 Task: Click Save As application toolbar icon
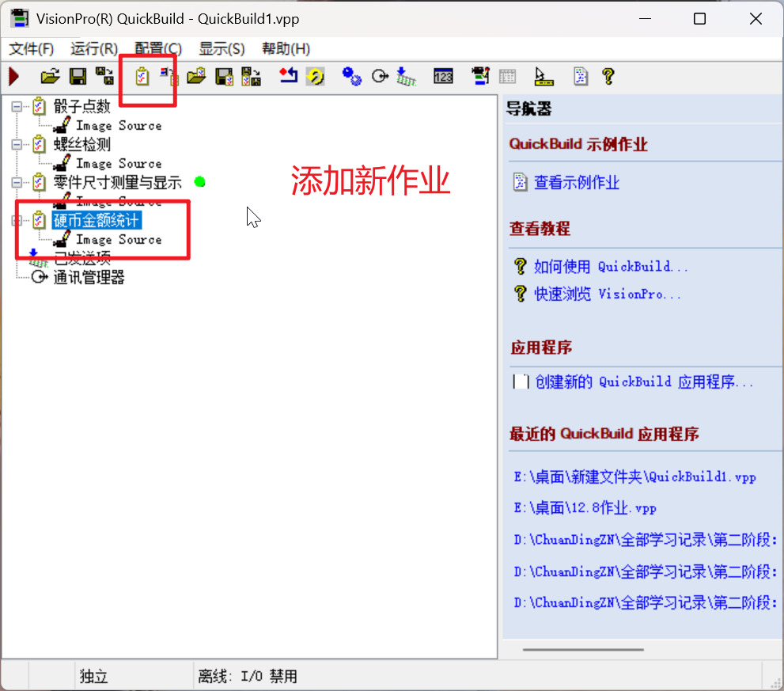[x=104, y=77]
